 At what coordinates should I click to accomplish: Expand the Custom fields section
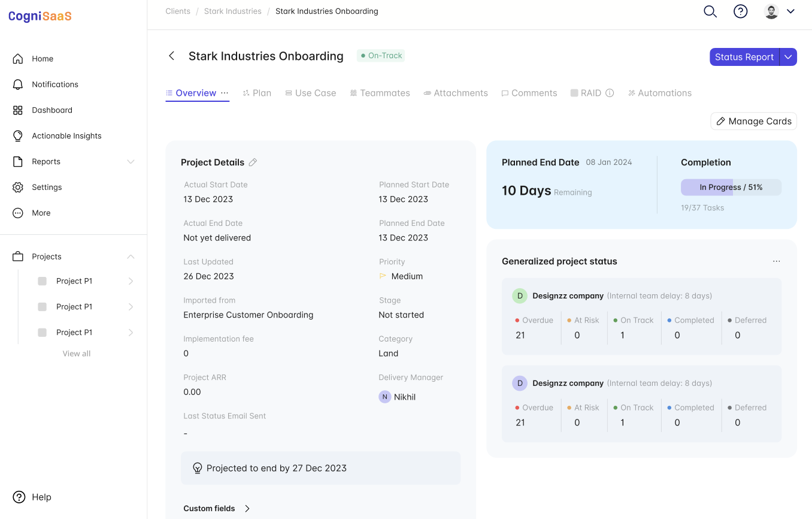click(247, 508)
